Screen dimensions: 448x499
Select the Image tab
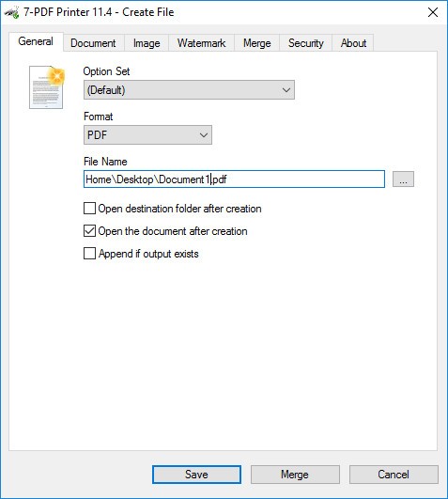pyautogui.click(x=147, y=43)
